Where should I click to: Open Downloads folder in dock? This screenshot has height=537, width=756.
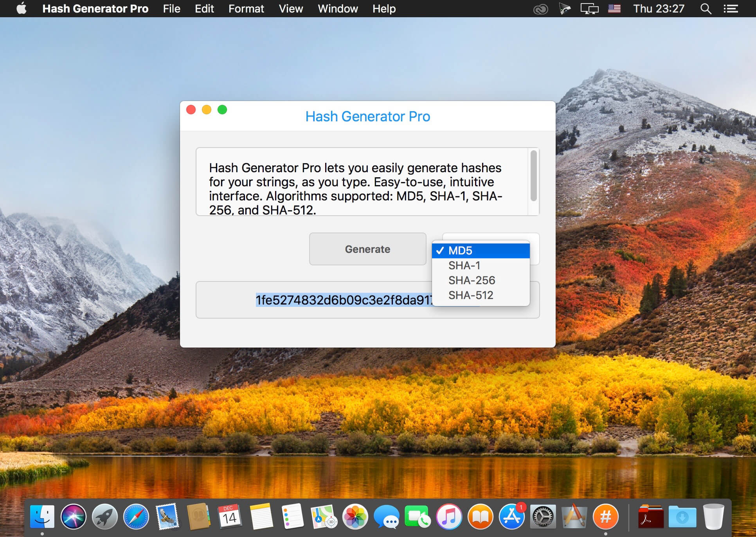coord(682,517)
